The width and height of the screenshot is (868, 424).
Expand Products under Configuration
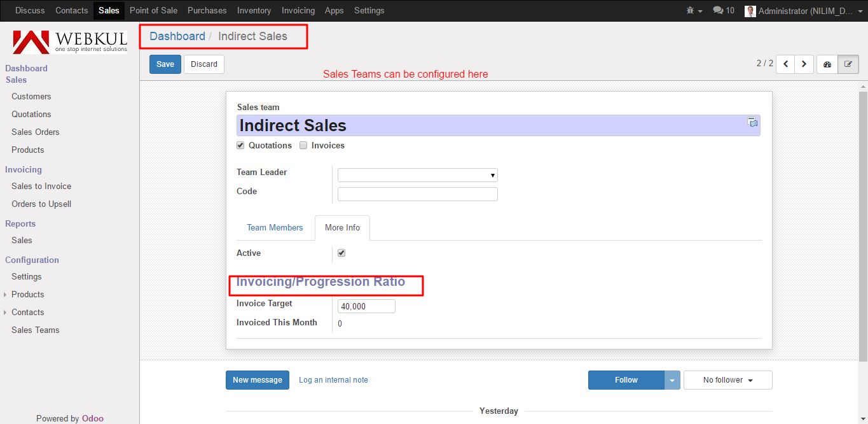click(6, 295)
